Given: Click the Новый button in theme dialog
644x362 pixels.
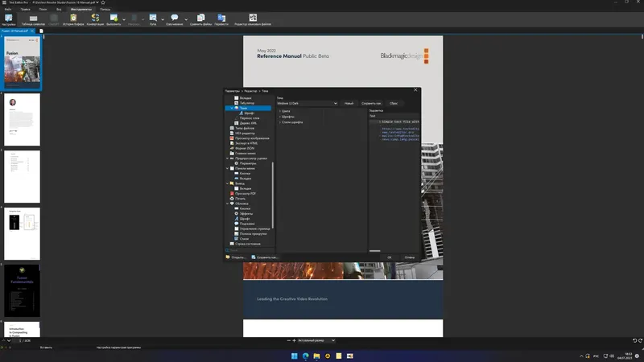Looking at the screenshot, I should [x=349, y=104].
